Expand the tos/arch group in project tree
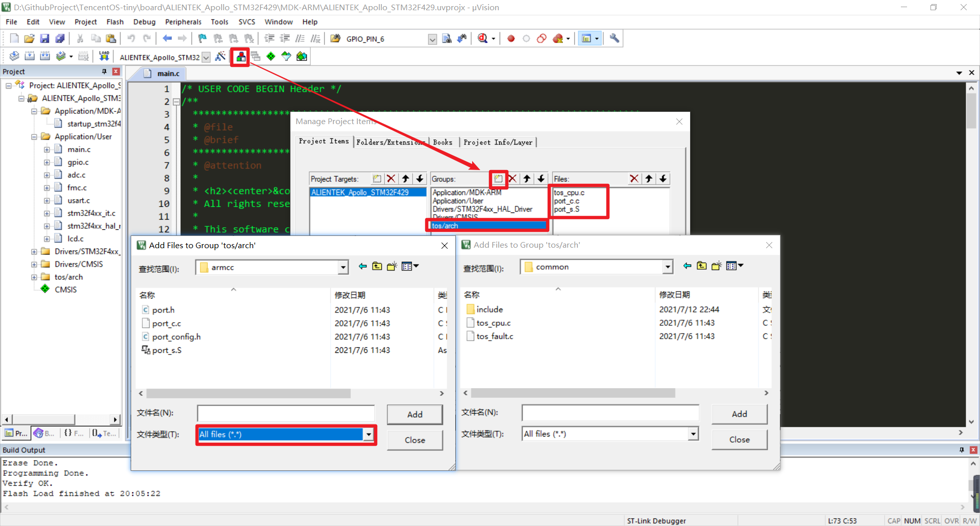This screenshot has width=980, height=526. [x=34, y=277]
